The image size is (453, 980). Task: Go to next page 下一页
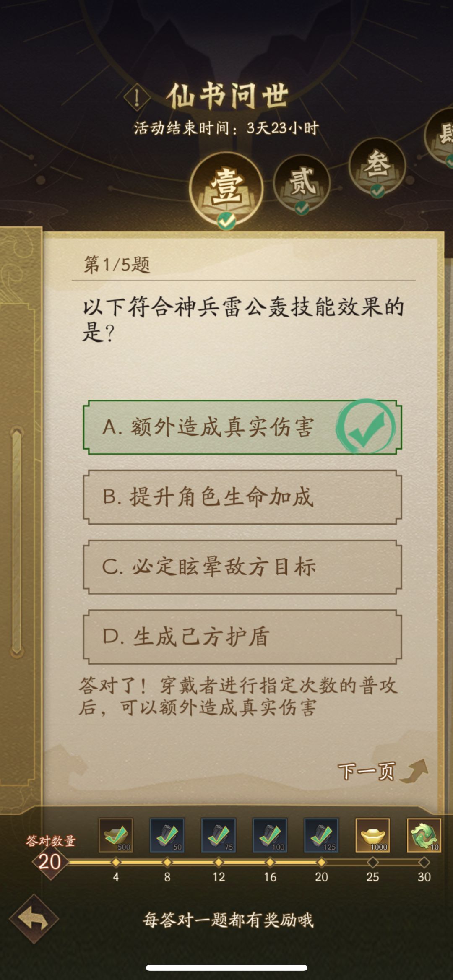pos(381,771)
